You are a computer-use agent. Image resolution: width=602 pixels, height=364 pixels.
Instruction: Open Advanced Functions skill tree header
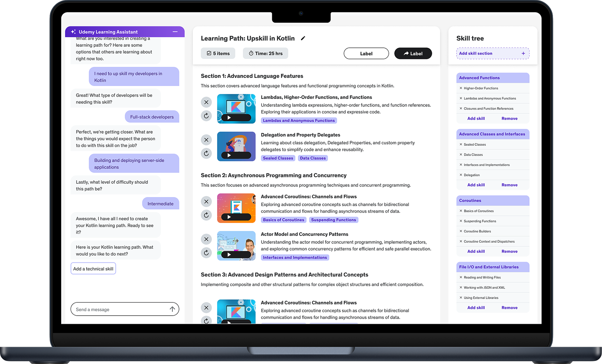pyautogui.click(x=493, y=78)
